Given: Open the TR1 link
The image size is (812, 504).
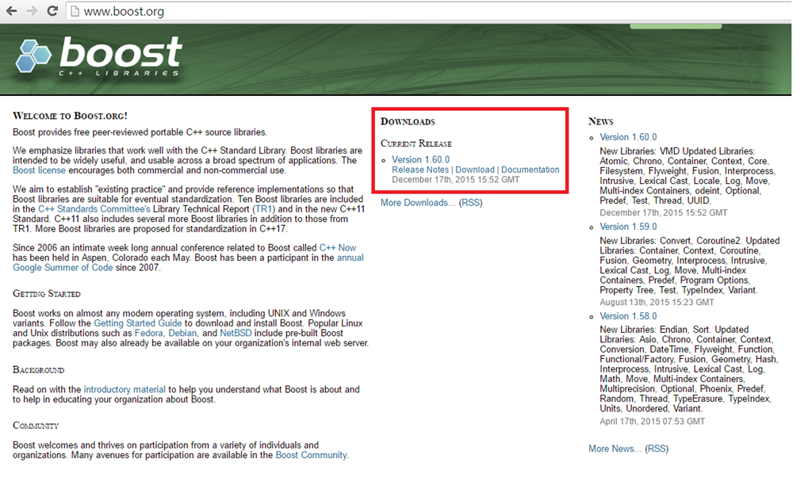Looking at the screenshot, I should (264, 209).
